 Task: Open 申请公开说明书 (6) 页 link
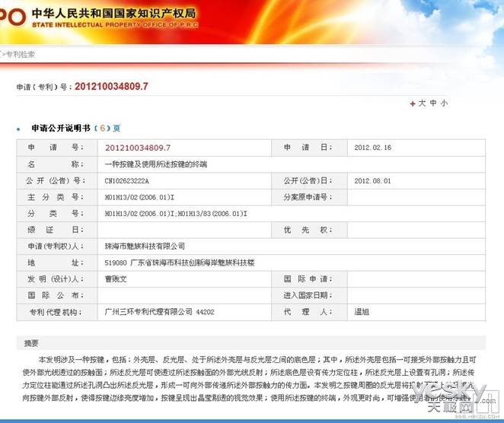[76, 128]
